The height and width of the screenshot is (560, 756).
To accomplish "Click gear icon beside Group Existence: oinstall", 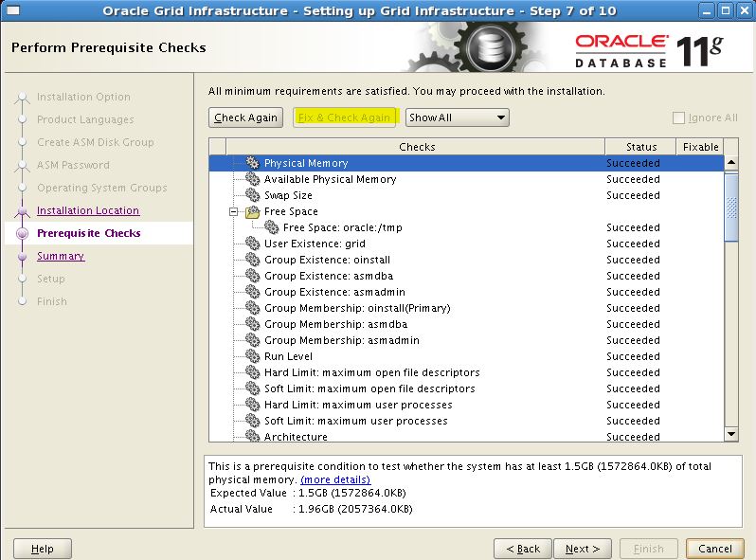I will point(252,260).
